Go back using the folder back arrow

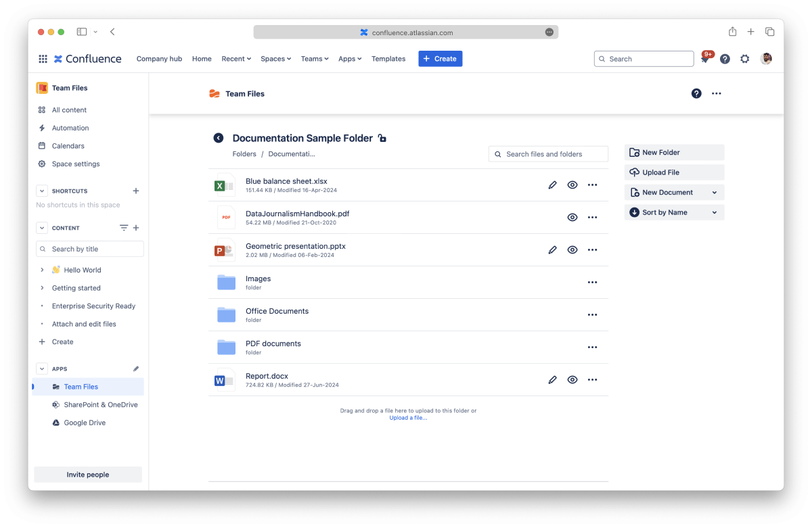(x=219, y=138)
